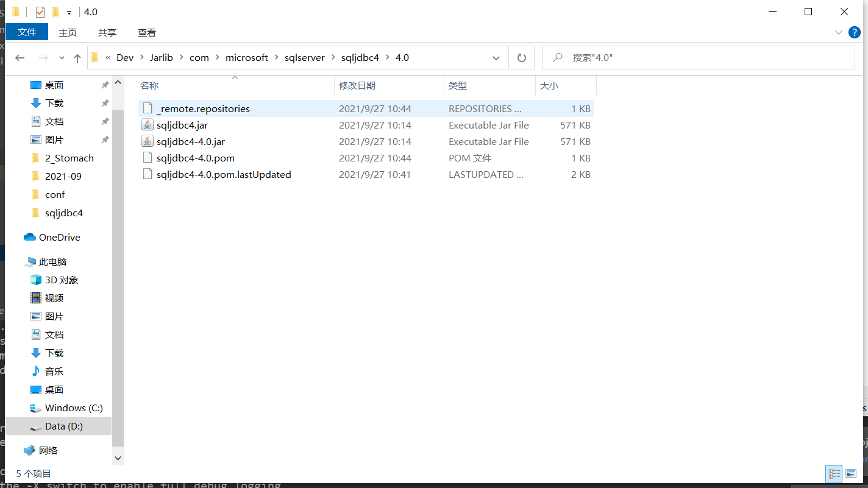Image resolution: width=868 pixels, height=488 pixels.
Task: Open Windows (C:) drive
Action: (71, 408)
